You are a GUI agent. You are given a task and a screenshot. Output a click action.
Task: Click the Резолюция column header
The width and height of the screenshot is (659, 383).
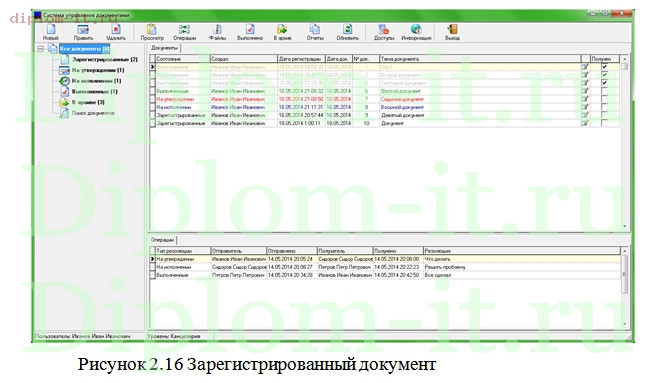[x=522, y=251]
